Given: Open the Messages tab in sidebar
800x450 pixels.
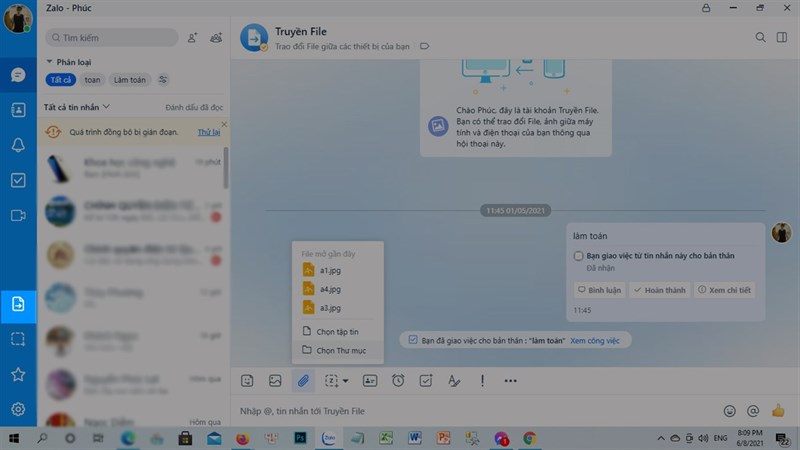Looking at the screenshot, I should coord(18,75).
